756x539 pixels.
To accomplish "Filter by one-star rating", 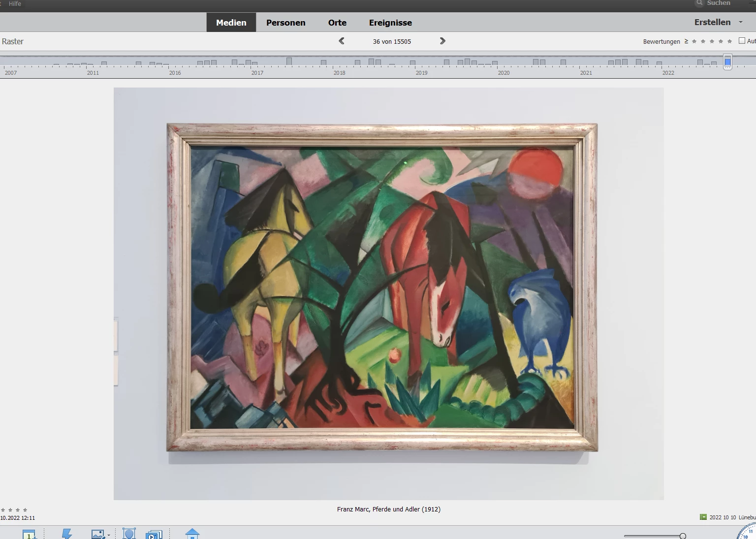I will [x=694, y=41].
